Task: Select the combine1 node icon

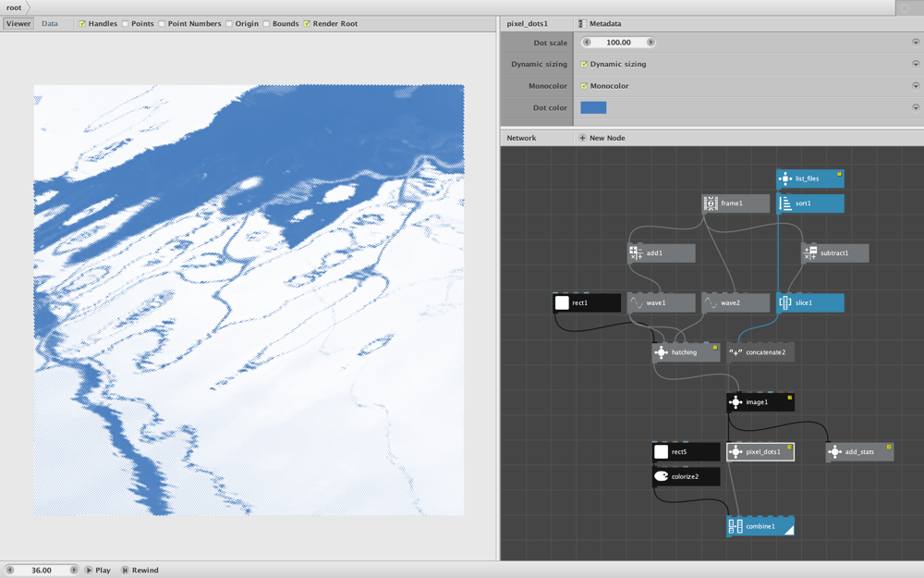Action: pos(736,526)
